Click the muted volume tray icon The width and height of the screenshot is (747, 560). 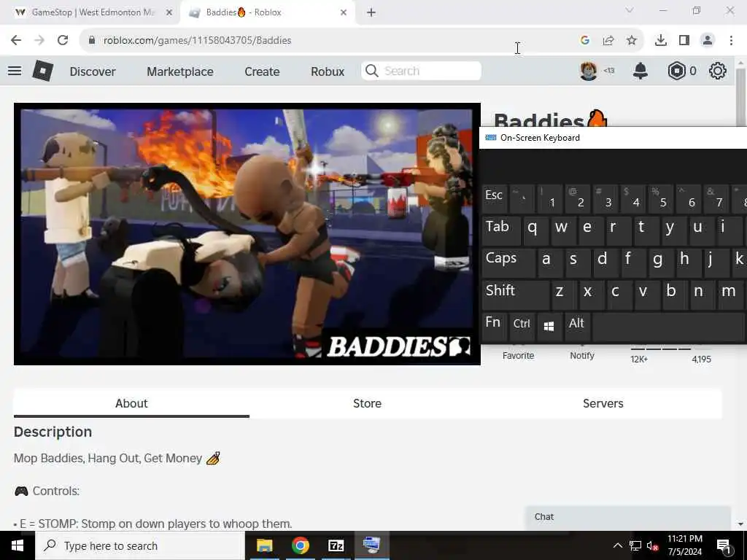tap(653, 545)
